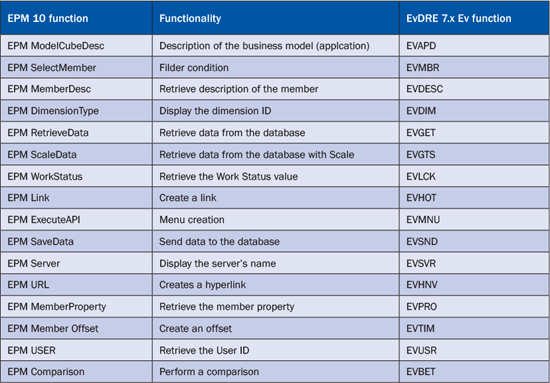Click the Creates a hyperlink cell
The height and width of the screenshot is (383, 550).
[x=276, y=284]
